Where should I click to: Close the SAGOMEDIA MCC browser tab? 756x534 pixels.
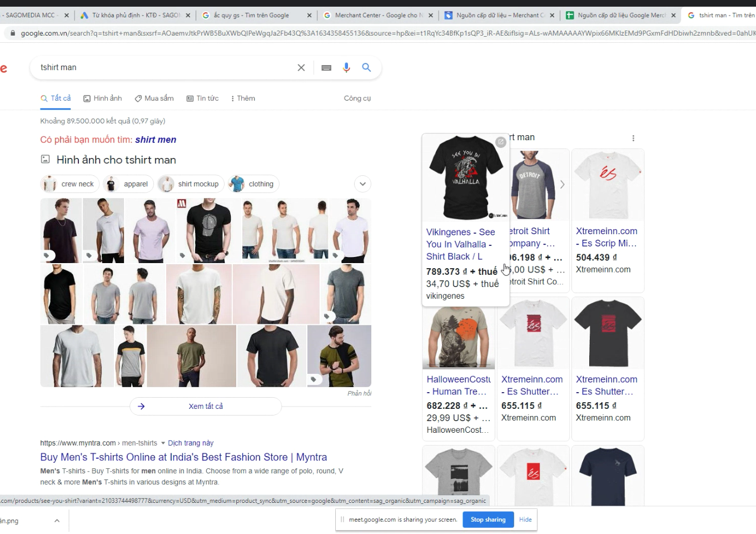67,16
